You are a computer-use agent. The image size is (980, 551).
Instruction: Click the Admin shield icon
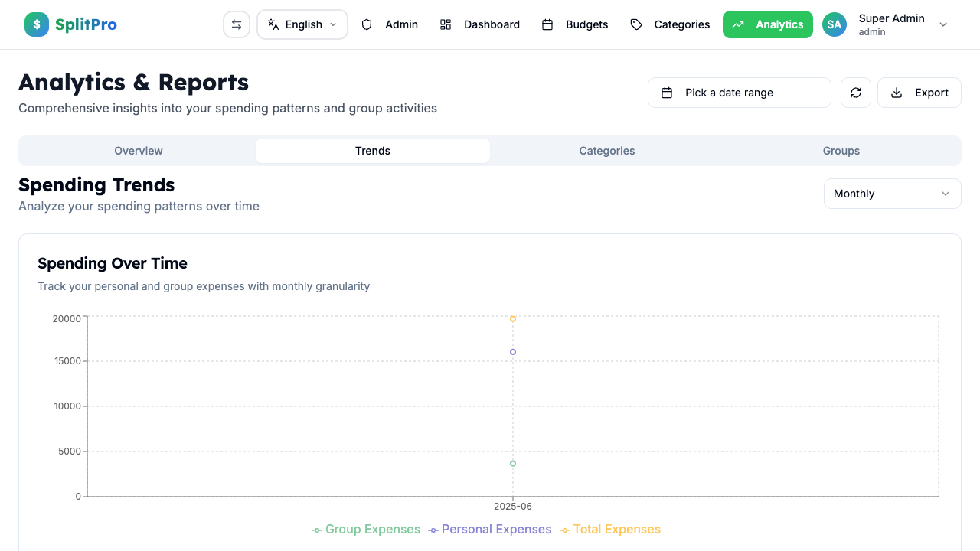coord(367,24)
